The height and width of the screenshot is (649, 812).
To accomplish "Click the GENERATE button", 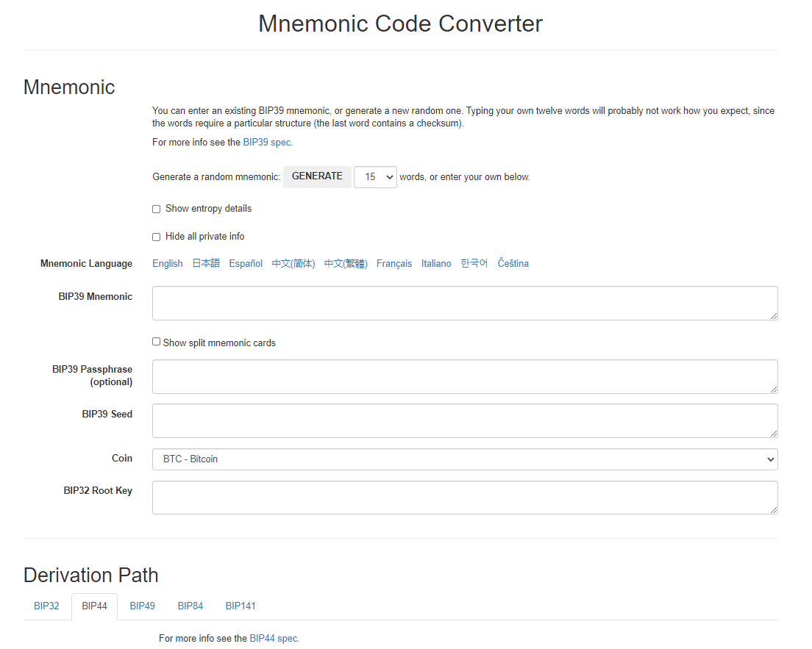I will [x=317, y=176].
